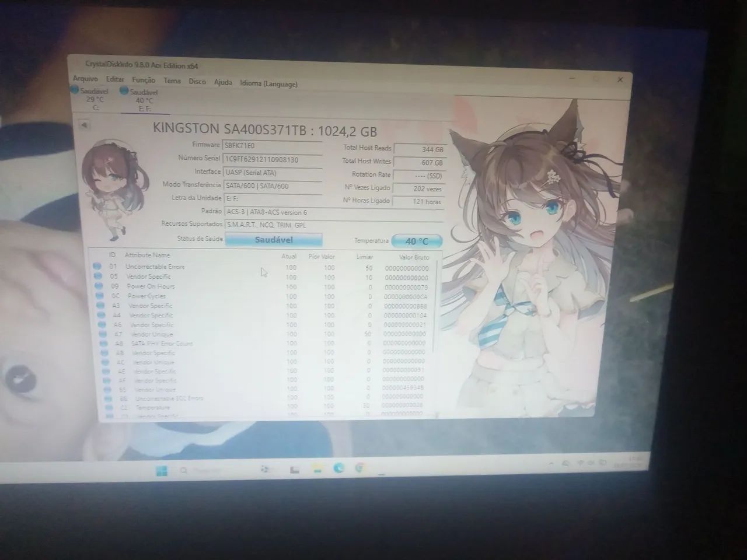
Task: Open Microsoft Edge from the taskbar
Action: (x=338, y=468)
